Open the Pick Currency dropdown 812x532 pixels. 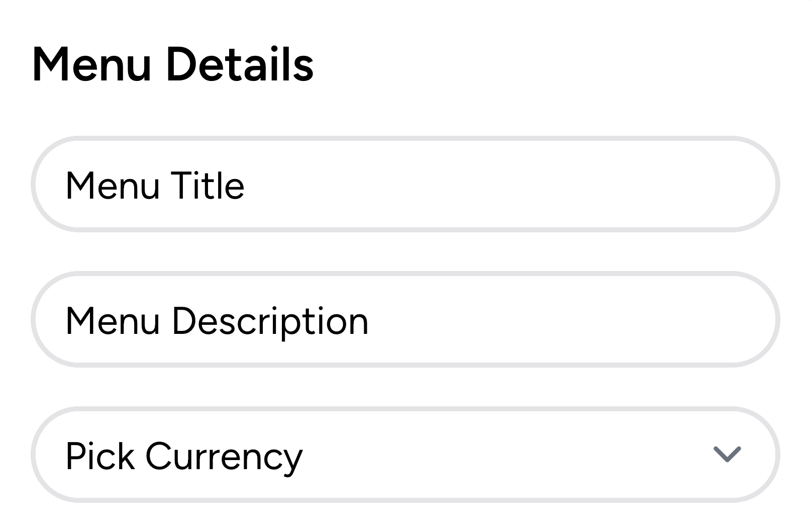pyautogui.click(x=405, y=455)
